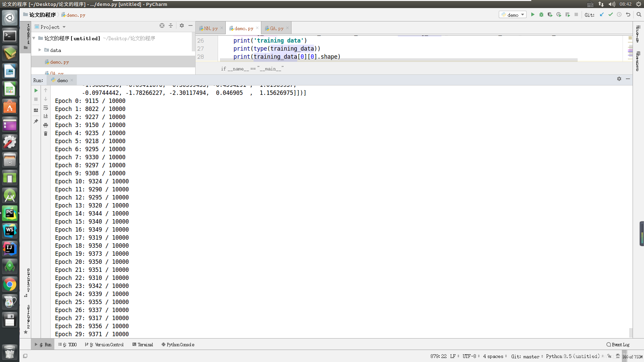The width and height of the screenshot is (644, 362).
Task: Start debugging demo with the bug icon
Action: (x=541, y=15)
